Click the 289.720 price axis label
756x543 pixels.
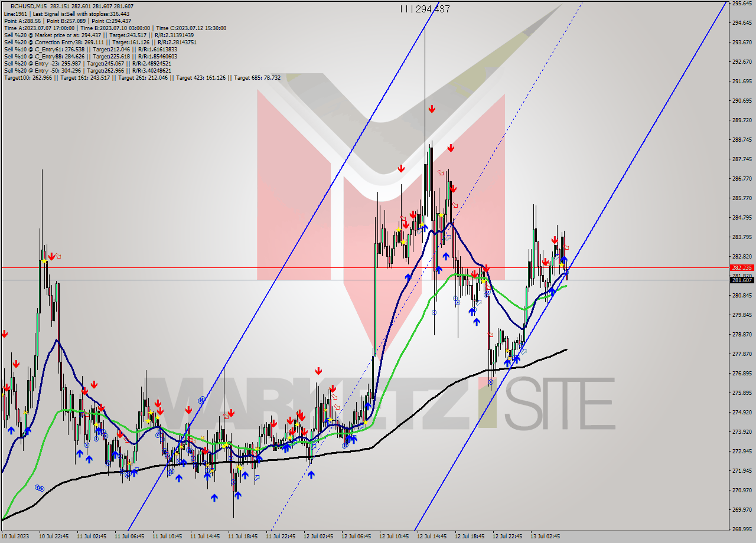[742, 120]
